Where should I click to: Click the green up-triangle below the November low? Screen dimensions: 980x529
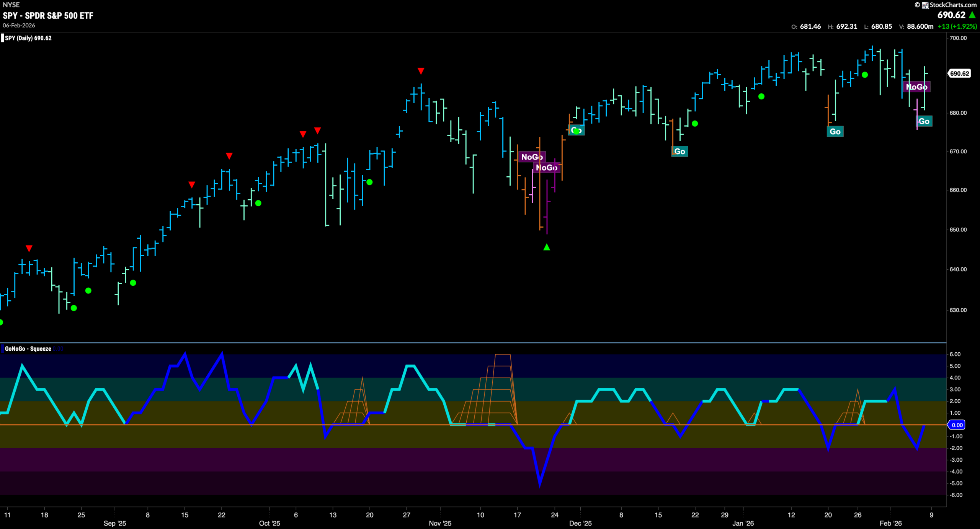tap(547, 247)
